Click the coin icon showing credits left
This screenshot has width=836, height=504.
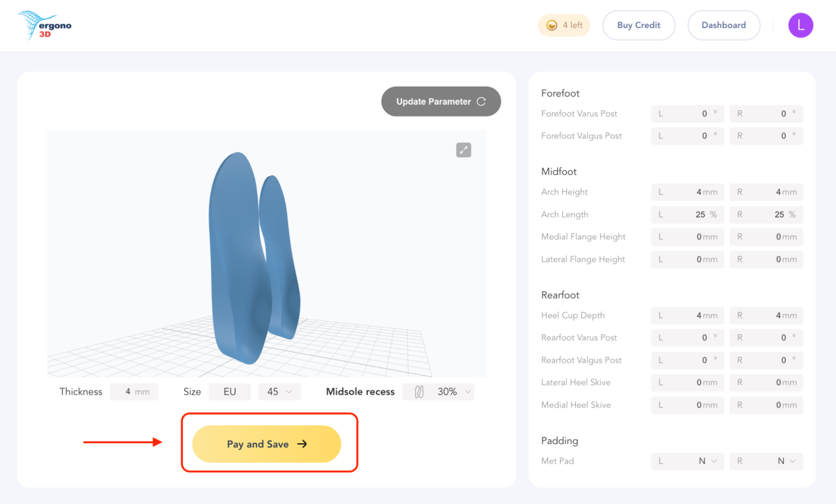tap(551, 25)
